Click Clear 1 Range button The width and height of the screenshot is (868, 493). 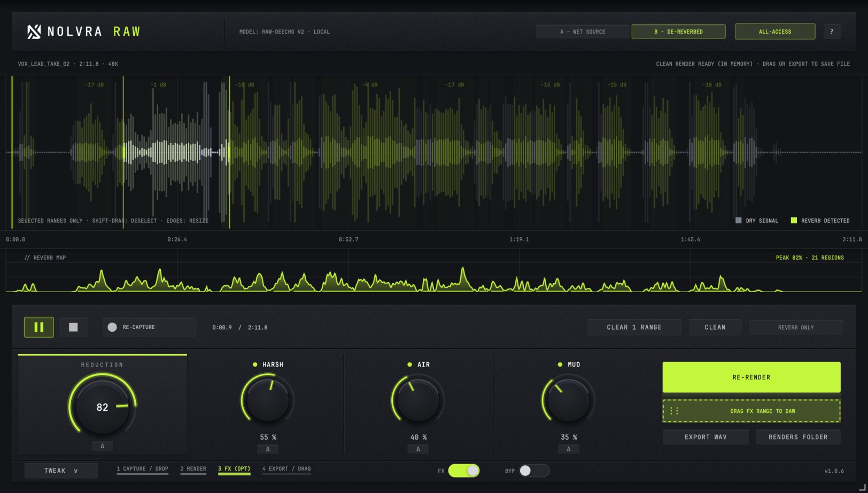pyautogui.click(x=634, y=327)
